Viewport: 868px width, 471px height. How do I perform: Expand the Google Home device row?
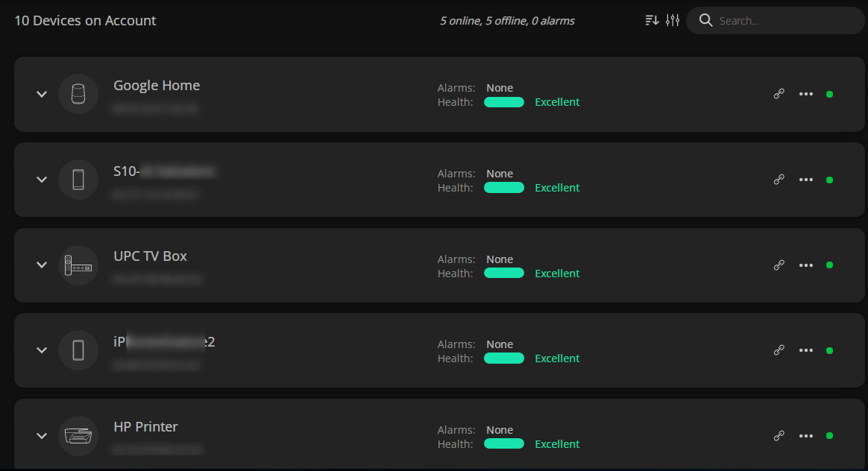pyautogui.click(x=42, y=94)
